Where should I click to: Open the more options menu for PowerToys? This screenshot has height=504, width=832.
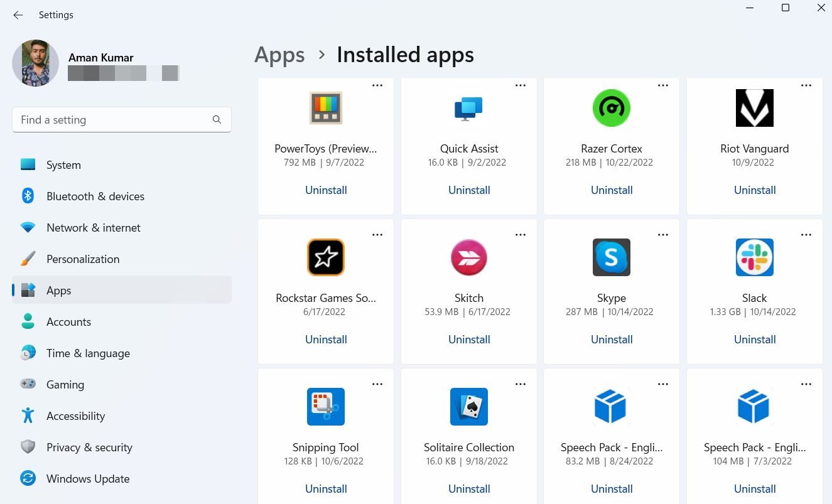pos(377,85)
